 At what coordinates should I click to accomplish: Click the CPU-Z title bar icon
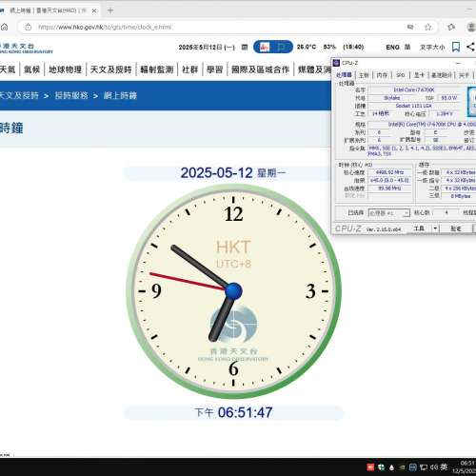[336, 63]
